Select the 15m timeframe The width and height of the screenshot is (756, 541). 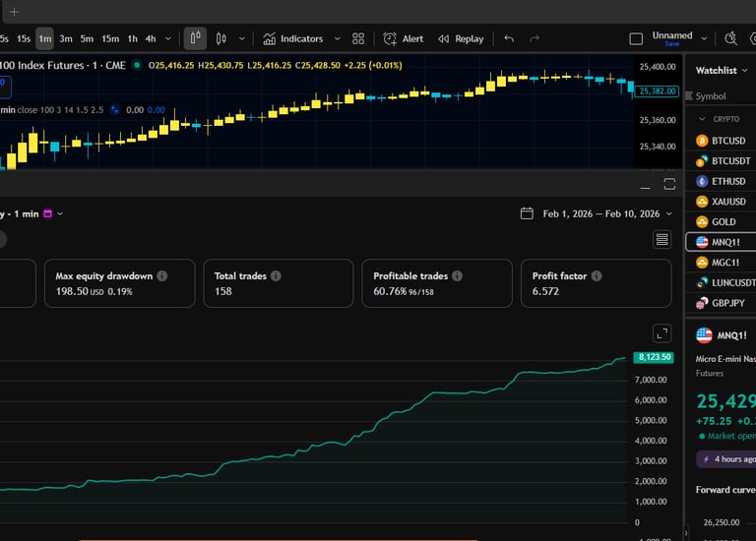(x=110, y=38)
